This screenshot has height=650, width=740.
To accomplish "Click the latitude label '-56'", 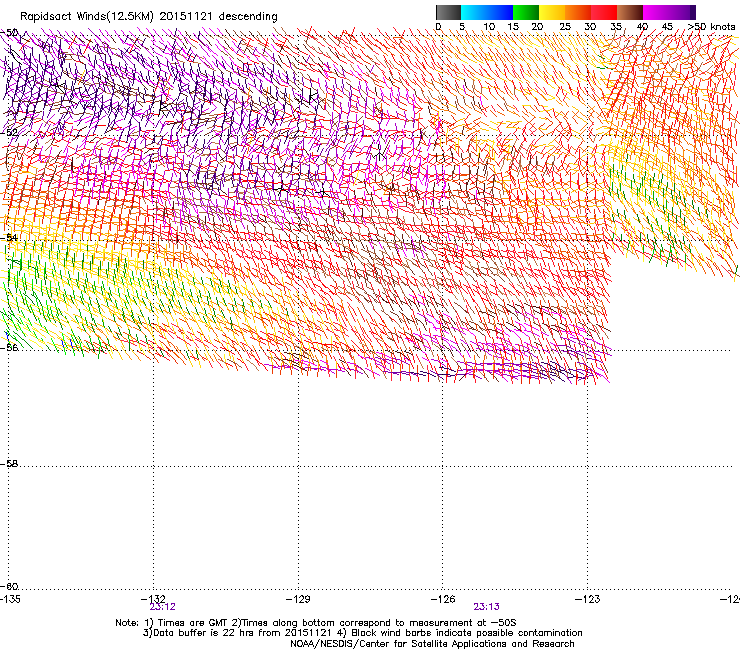I will click(9, 347).
